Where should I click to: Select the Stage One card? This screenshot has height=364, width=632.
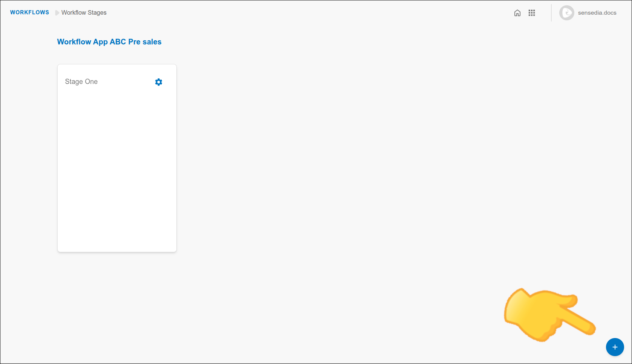pos(117,158)
